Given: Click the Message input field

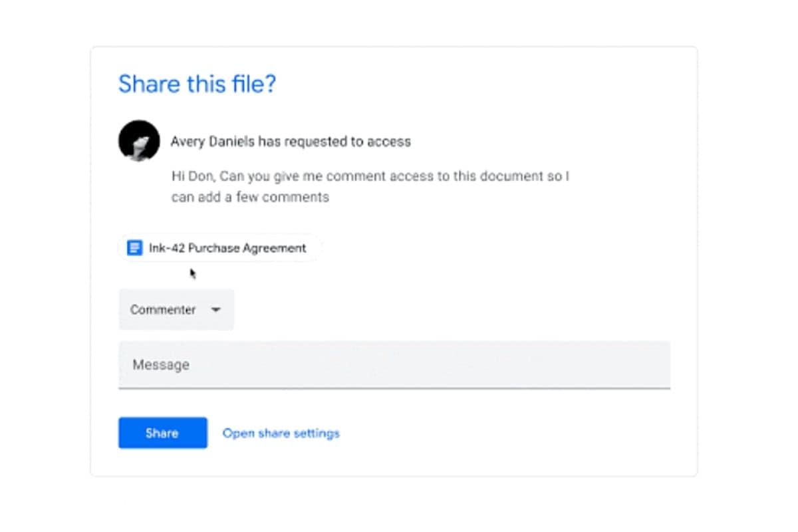Looking at the screenshot, I should pyautogui.click(x=394, y=364).
